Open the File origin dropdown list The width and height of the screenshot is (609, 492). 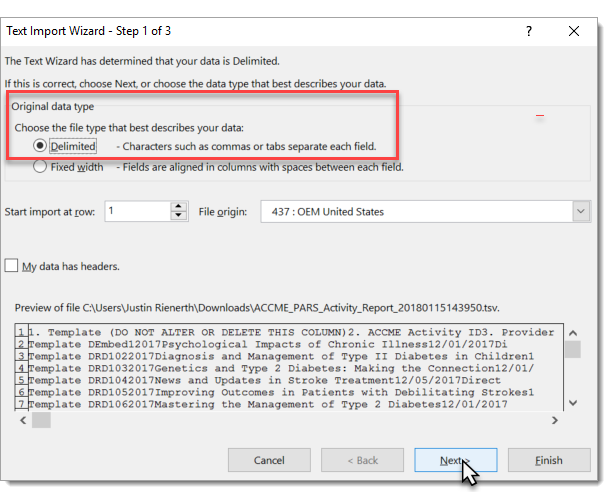click(x=581, y=212)
